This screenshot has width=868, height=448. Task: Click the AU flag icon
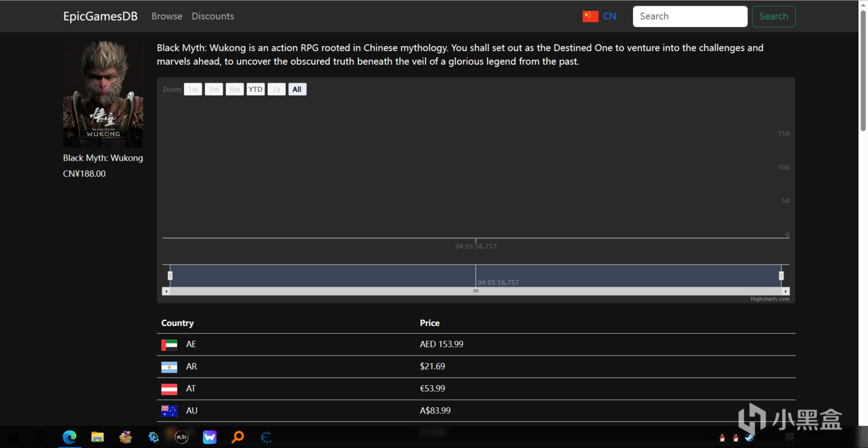[169, 411]
